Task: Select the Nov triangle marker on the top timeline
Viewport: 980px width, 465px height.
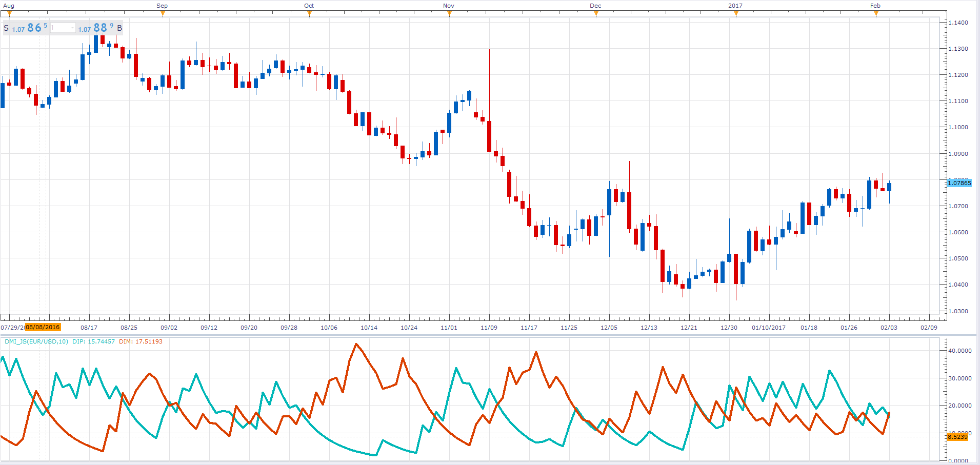Action: click(x=449, y=13)
